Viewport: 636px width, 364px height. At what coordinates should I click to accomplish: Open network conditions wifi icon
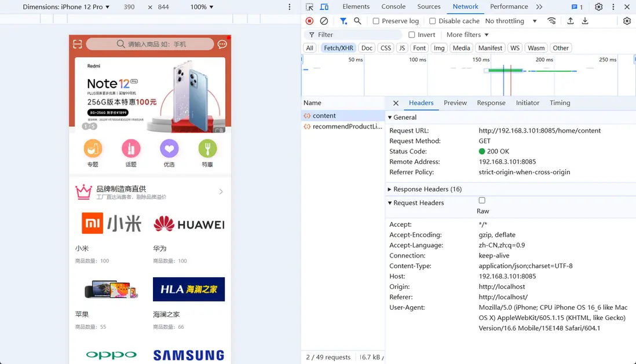[x=551, y=21]
